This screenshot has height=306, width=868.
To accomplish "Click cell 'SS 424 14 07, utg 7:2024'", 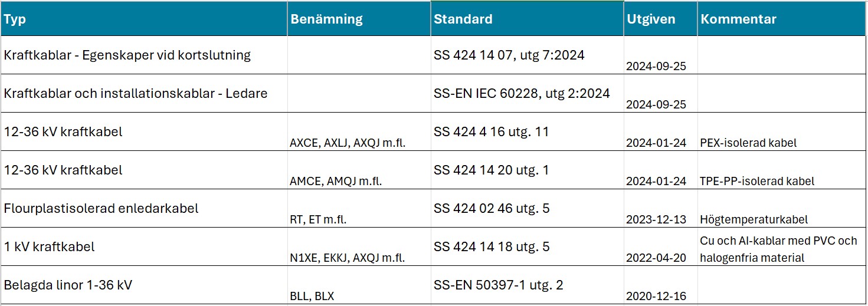I will [528, 55].
